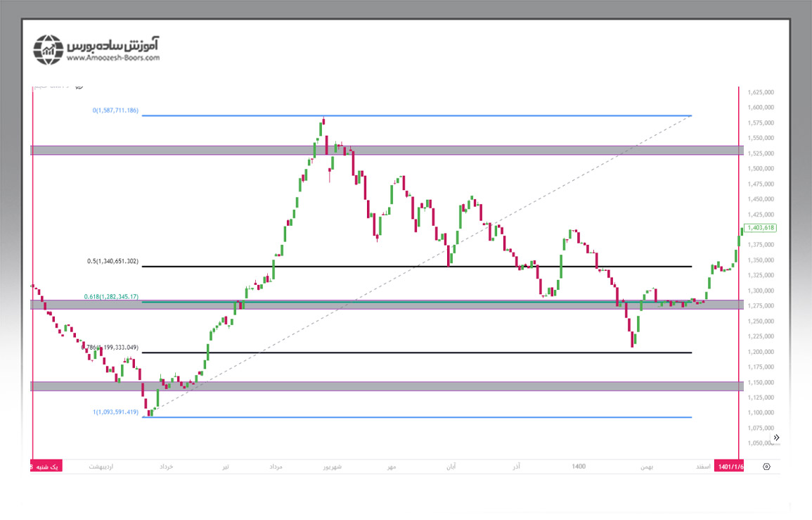Screen dimensions: 812x520
Task: Click the 1,600,000 price axis label
Action: (761, 108)
